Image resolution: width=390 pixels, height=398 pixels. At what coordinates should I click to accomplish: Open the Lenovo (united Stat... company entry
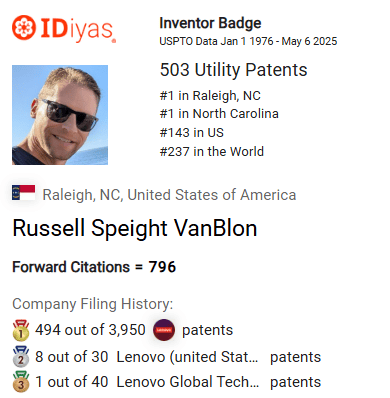[187, 357]
